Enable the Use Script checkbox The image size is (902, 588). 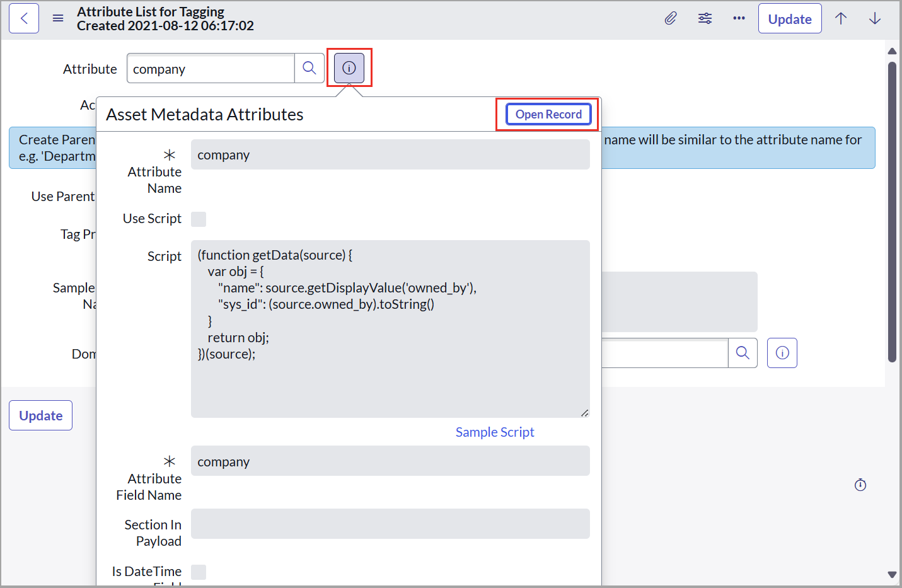pyautogui.click(x=199, y=219)
